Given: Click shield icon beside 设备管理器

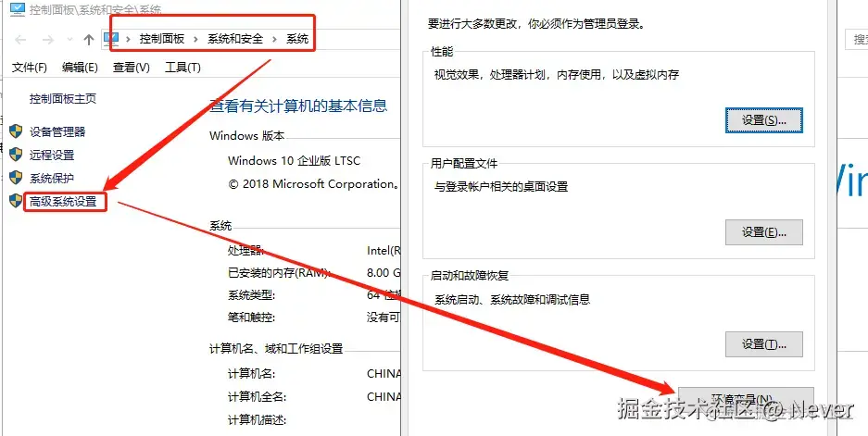Looking at the screenshot, I should click(x=16, y=131).
